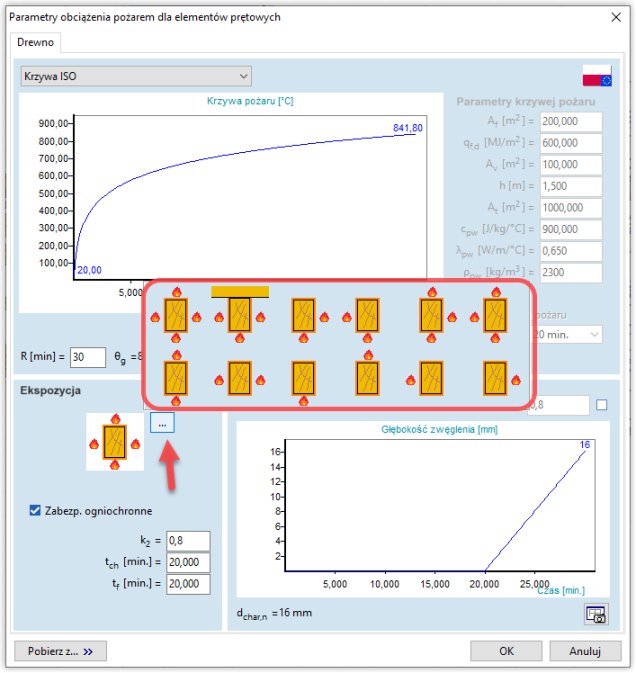The width and height of the screenshot is (636, 673).
Task: Select exposure with fire on right side only
Action: [495, 379]
